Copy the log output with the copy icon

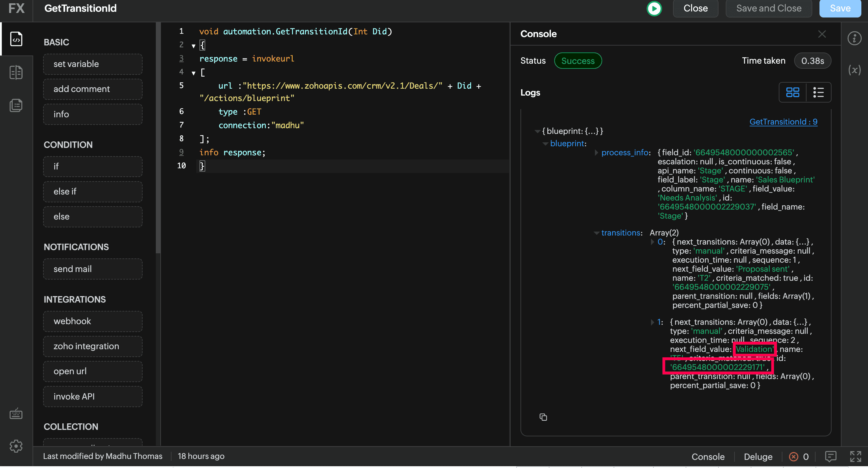pos(543,417)
